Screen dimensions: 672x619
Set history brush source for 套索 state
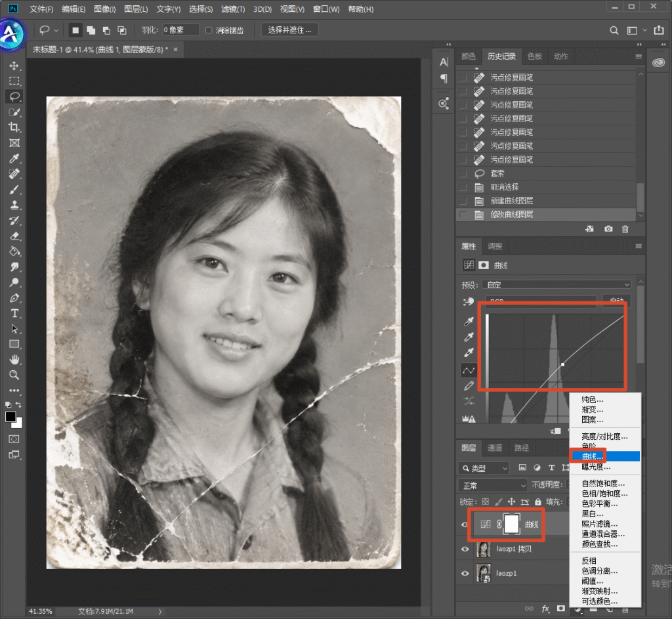tap(463, 173)
